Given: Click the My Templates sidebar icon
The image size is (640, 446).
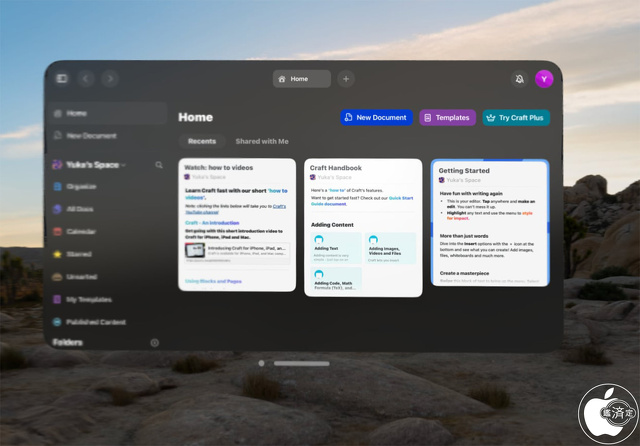Looking at the screenshot, I should pos(58,300).
